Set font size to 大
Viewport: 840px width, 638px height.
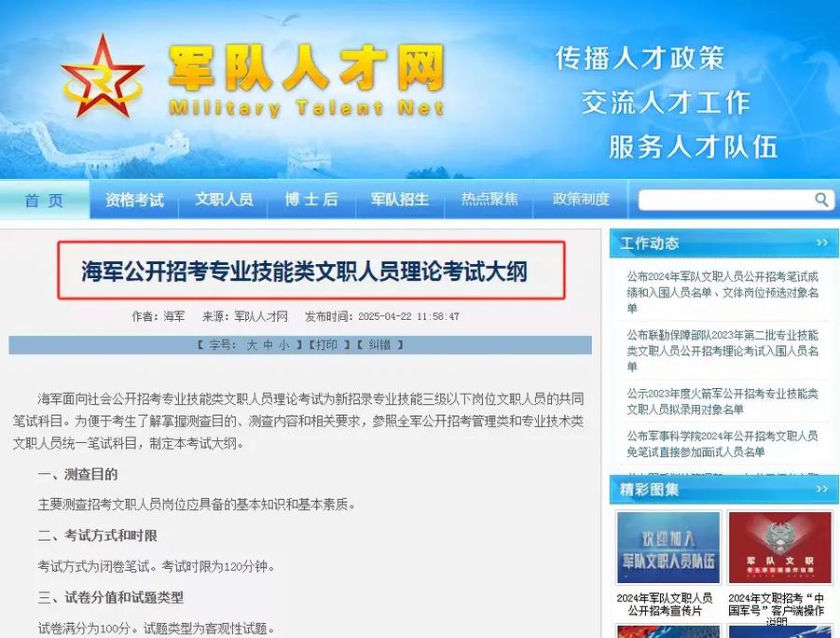[251, 345]
